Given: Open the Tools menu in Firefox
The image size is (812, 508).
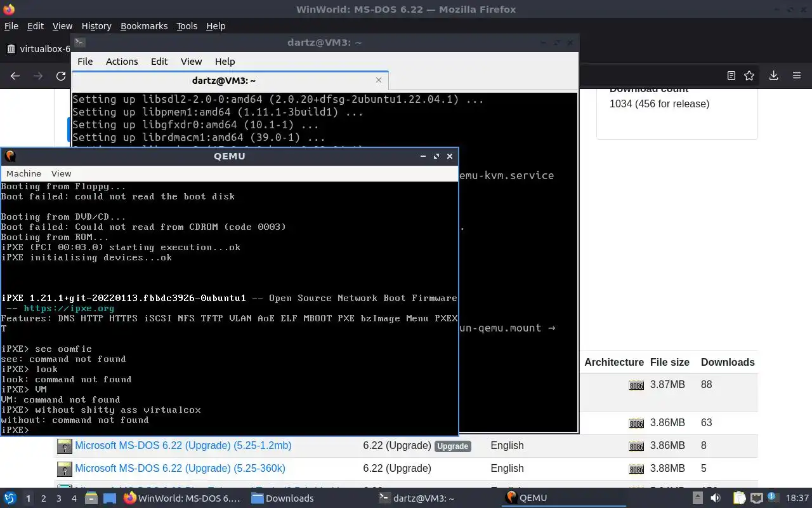Looking at the screenshot, I should (x=187, y=26).
